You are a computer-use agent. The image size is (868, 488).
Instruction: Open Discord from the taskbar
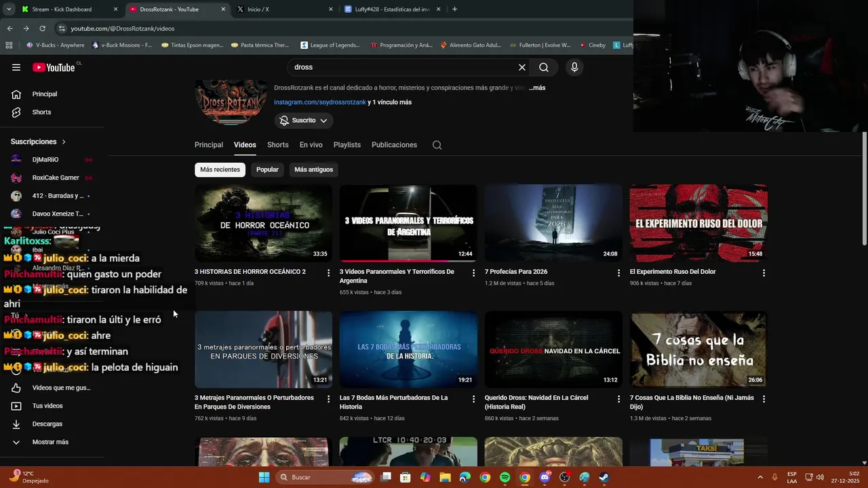(x=545, y=477)
